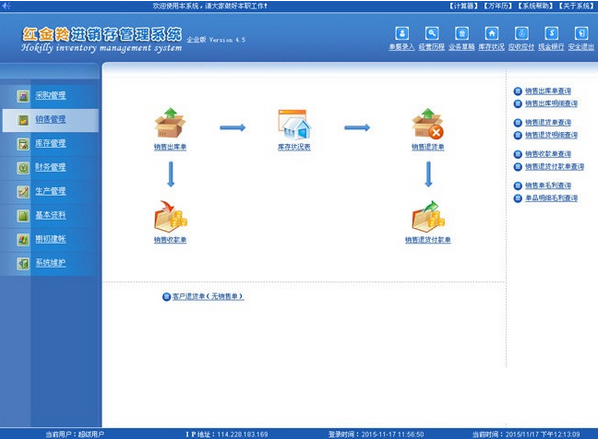Open the 应收应付 toolbar icon

pos(521,34)
